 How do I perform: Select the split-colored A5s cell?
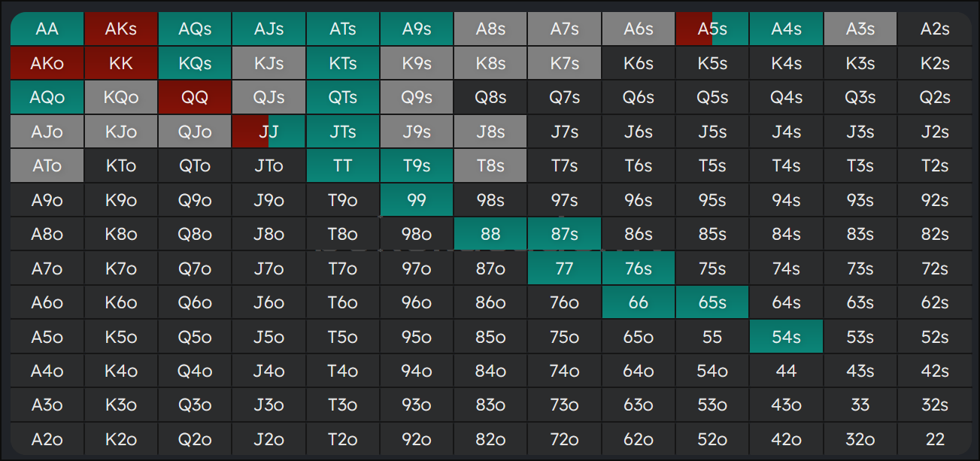tap(711, 29)
